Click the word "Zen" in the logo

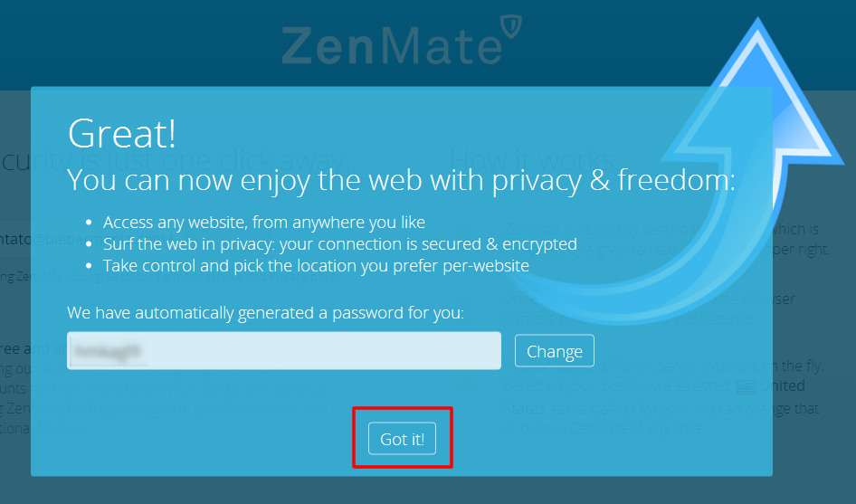[326, 44]
